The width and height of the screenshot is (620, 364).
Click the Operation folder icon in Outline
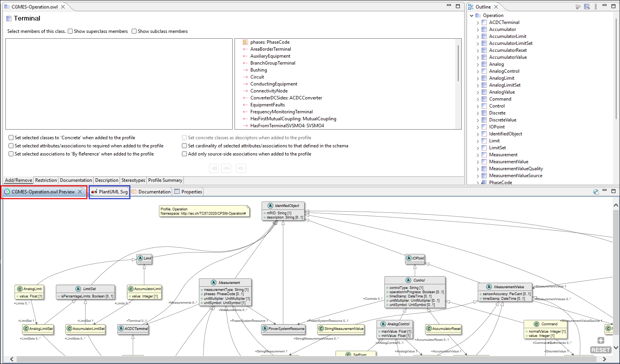478,15
